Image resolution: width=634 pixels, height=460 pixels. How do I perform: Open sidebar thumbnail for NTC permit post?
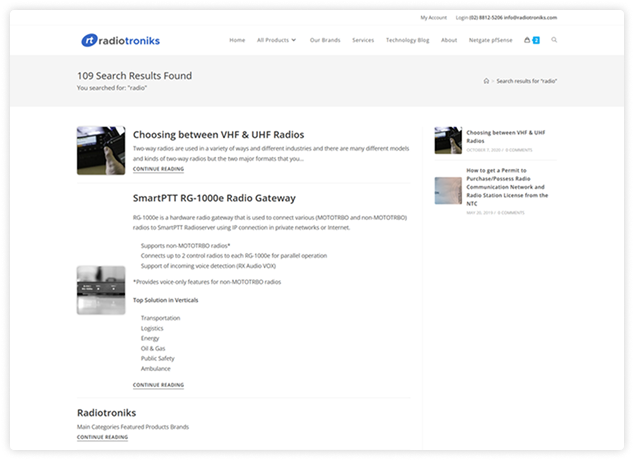point(448,191)
